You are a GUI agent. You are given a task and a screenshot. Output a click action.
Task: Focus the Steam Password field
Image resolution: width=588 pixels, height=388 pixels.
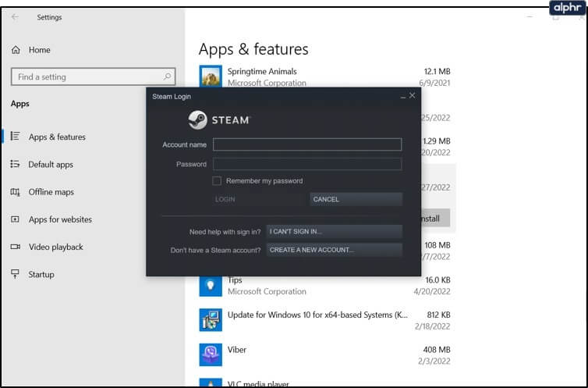[307, 164]
